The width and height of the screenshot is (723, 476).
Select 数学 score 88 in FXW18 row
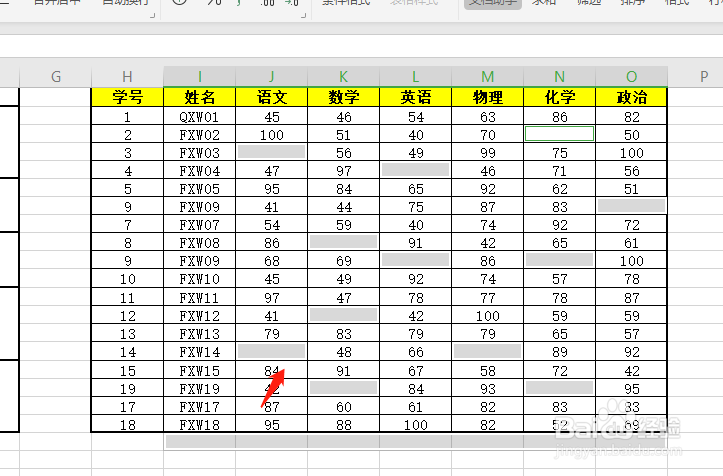pos(344,424)
